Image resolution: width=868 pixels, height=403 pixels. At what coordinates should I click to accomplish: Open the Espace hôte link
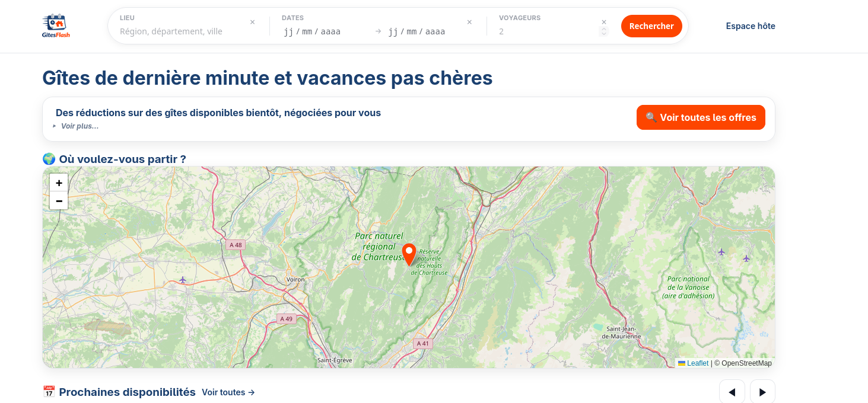pyautogui.click(x=751, y=26)
